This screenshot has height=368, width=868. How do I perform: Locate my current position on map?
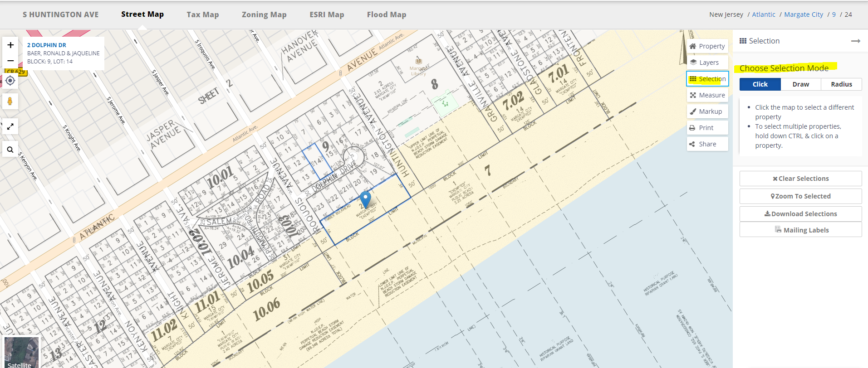(10, 81)
